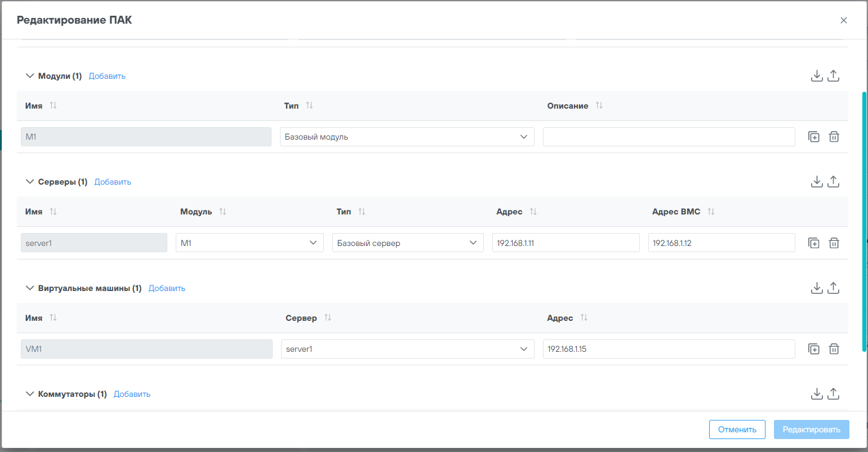Click Добавить link next to Коммутаторы
This screenshot has width=868, height=452.
click(x=132, y=394)
